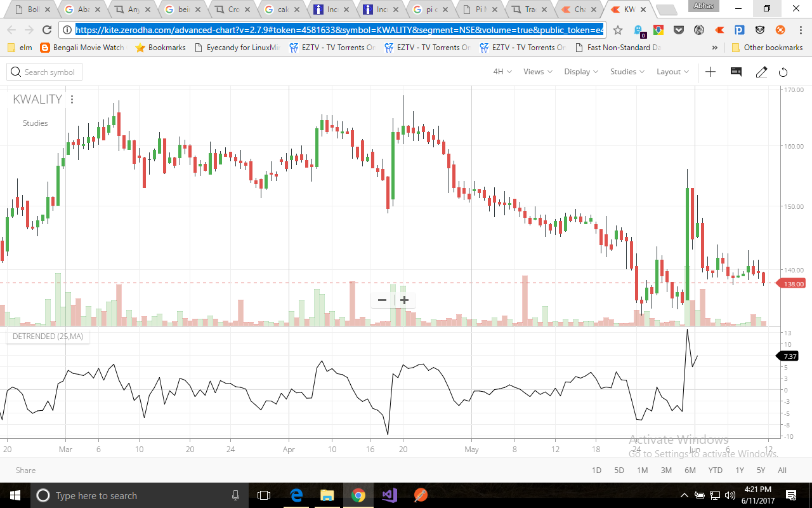Open the 'elm' bookmarks folder
The width and height of the screenshot is (812, 508).
[x=20, y=48]
